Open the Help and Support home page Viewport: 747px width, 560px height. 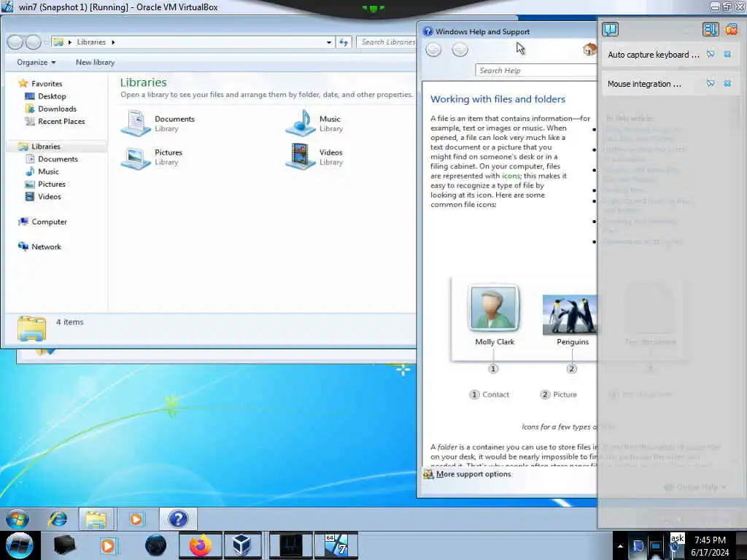(589, 49)
